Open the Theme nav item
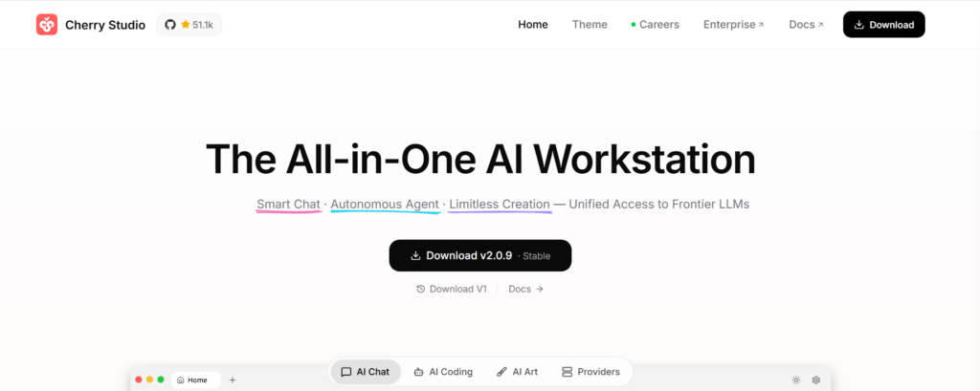 click(x=590, y=24)
